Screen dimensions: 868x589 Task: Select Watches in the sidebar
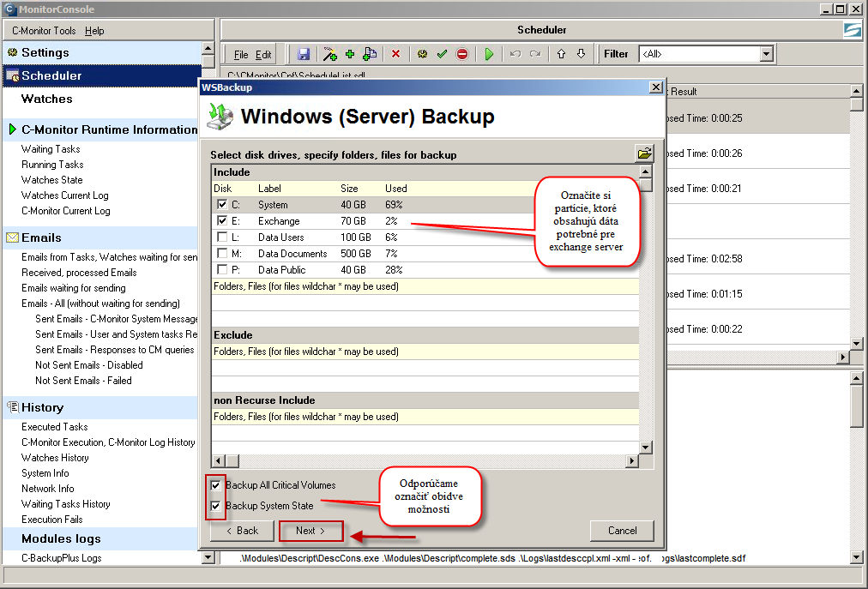(46, 99)
